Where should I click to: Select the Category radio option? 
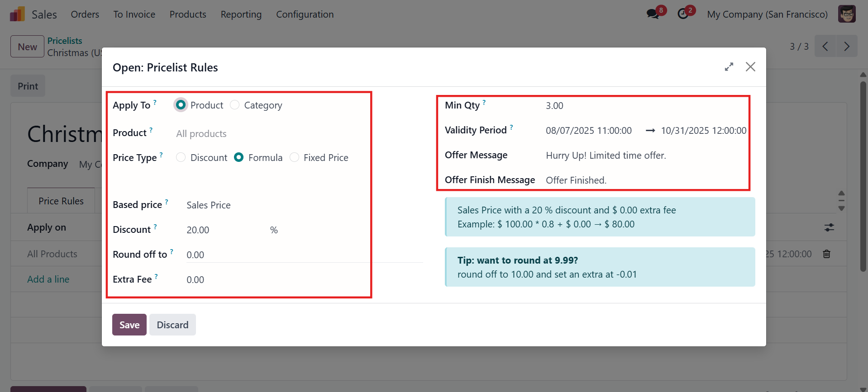[234, 105]
